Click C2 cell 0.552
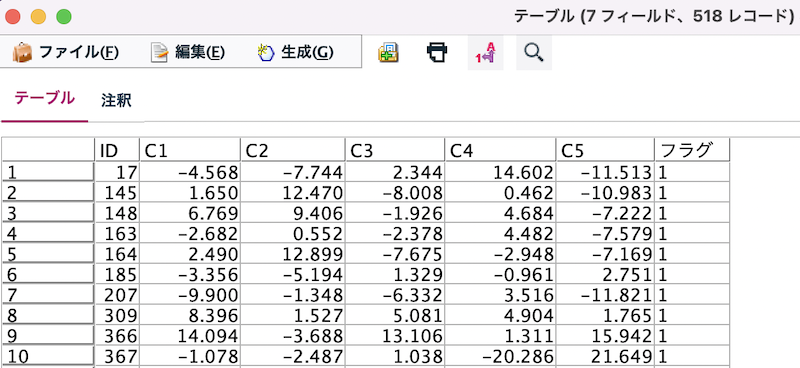This screenshot has height=368, width=800. tap(292, 234)
